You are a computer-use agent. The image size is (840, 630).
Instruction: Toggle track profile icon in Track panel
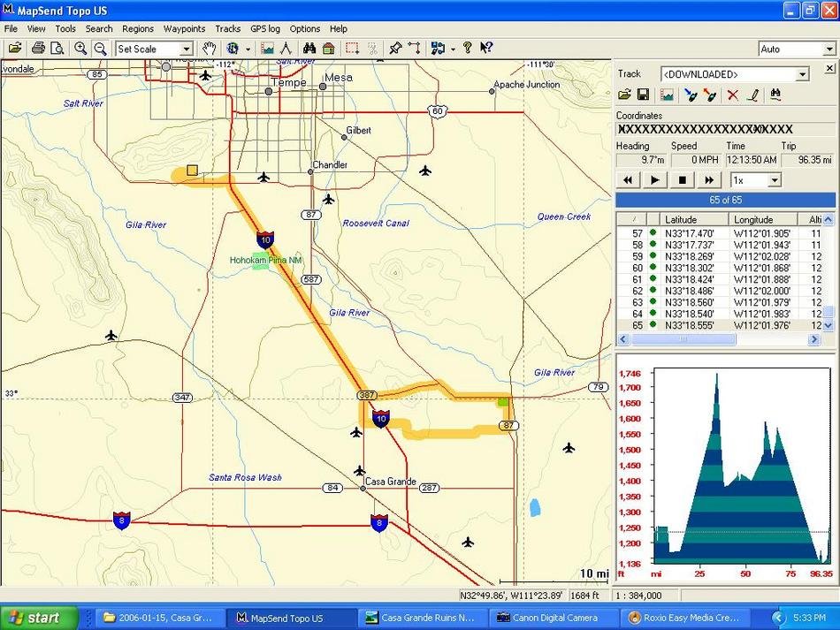click(667, 95)
